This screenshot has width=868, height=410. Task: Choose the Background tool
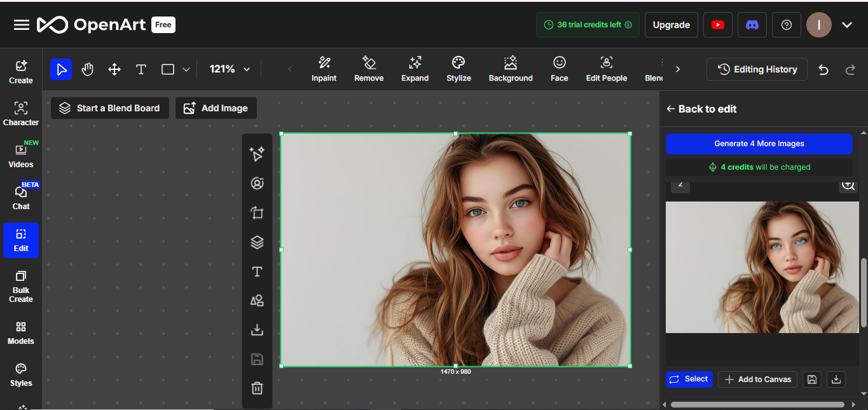click(511, 69)
